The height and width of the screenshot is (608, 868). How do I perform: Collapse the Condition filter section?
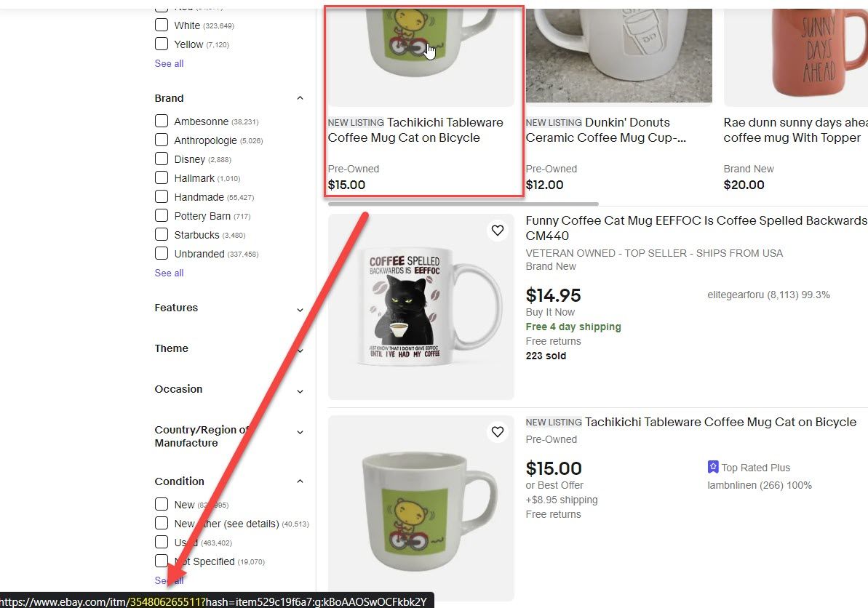pos(300,481)
